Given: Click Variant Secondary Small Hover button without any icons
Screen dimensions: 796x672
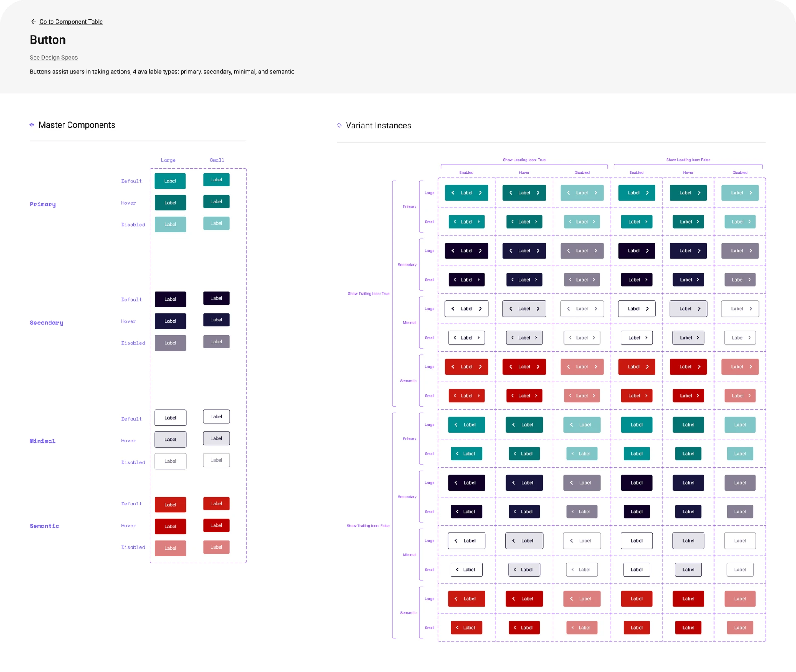Looking at the screenshot, I should tap(688, 512).
